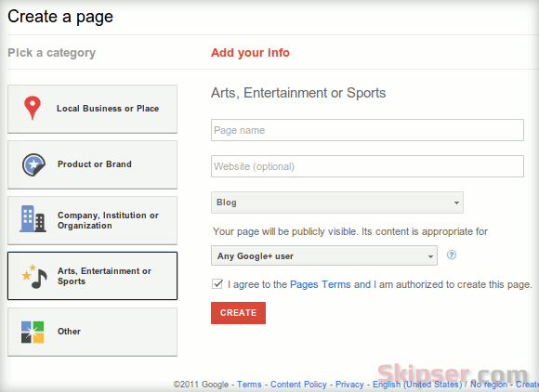Viewport: 539px width, 392px height.
Task: Select Company, Institution or Organization category
Action: coord(93,220)
